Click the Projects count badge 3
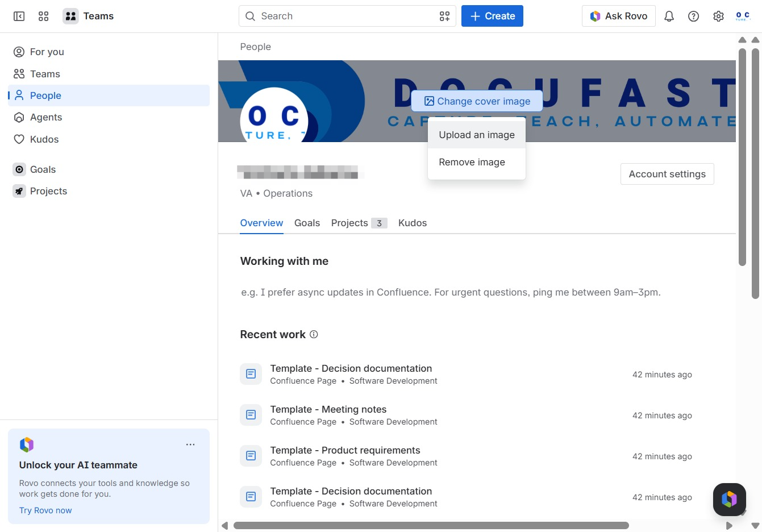The image size is (762, 532). pyautogui.click(x=379, y=223)
